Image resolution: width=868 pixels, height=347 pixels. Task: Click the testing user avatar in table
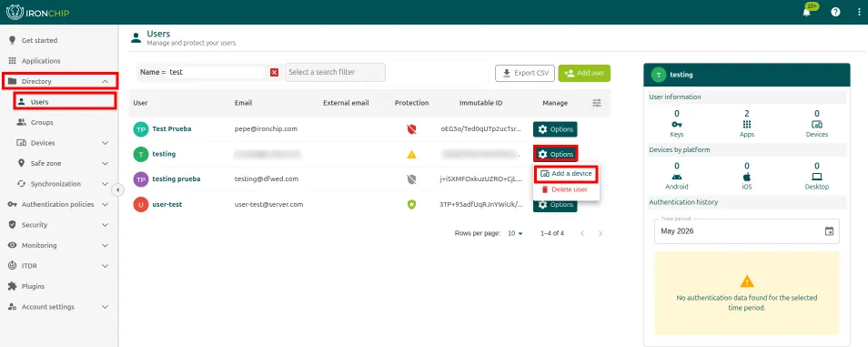coord(141,154)
